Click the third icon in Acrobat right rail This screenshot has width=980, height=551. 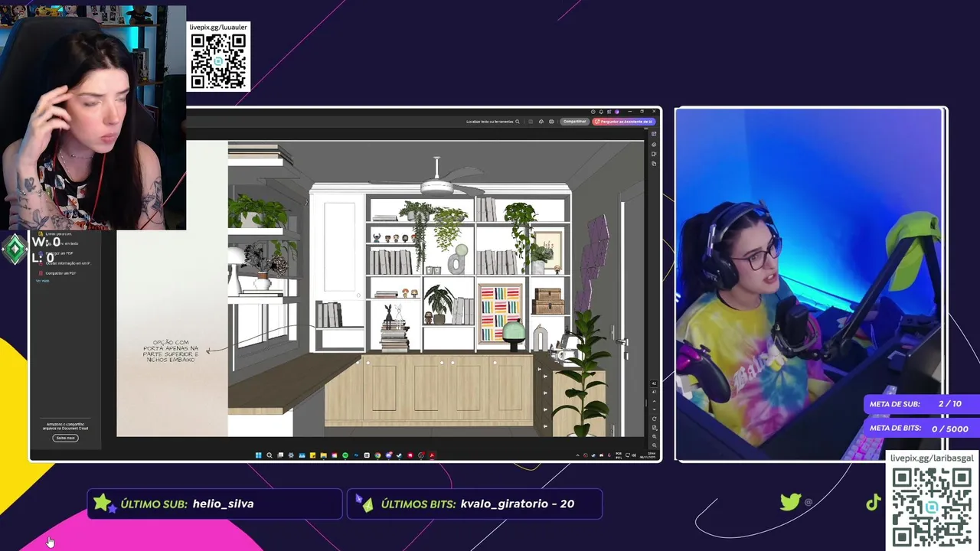point(654,154)
